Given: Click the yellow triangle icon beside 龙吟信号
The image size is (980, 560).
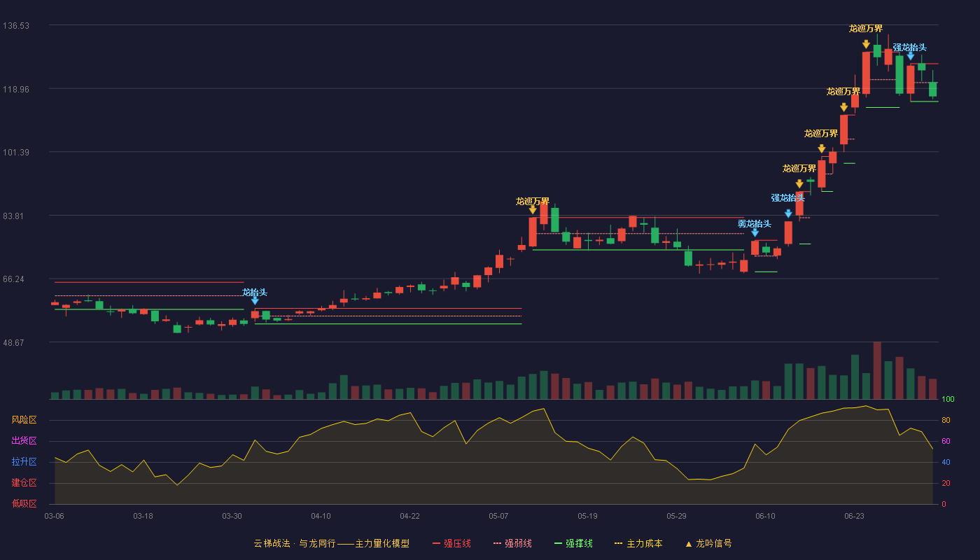Looking at the screenshot, I should pyautogui.click(x=688, y=544).
